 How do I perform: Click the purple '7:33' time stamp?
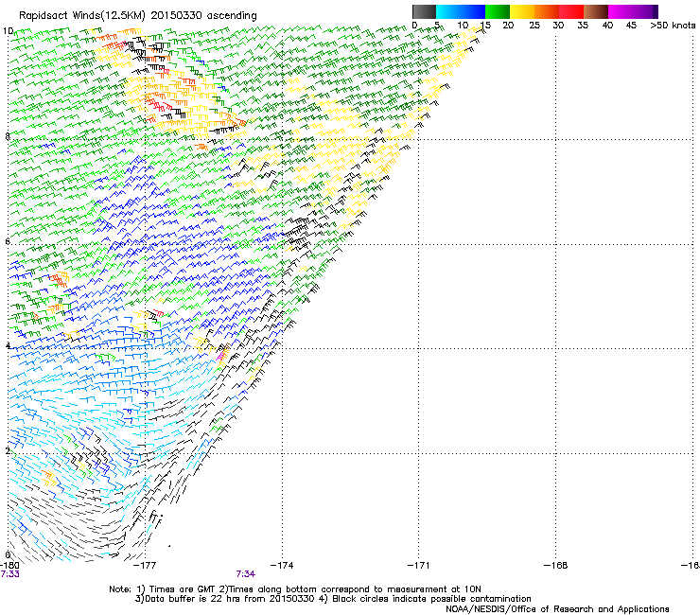pyautogui.click(x=9, y=574)
